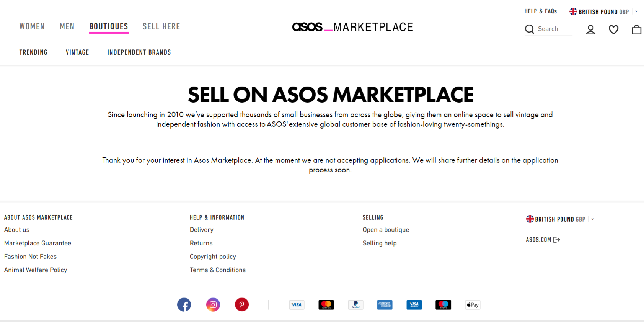
Task: Open the Pinterest icon in the footer
Action: 241,304
